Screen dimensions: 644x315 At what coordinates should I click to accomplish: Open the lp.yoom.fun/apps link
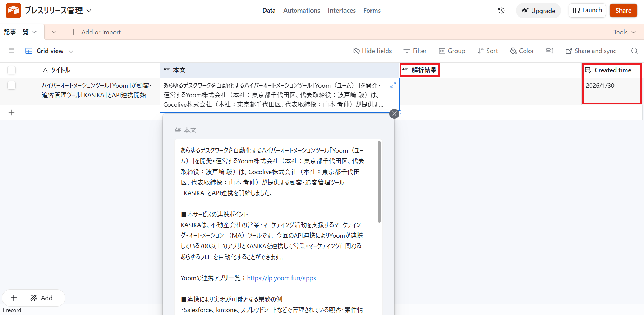281,278
